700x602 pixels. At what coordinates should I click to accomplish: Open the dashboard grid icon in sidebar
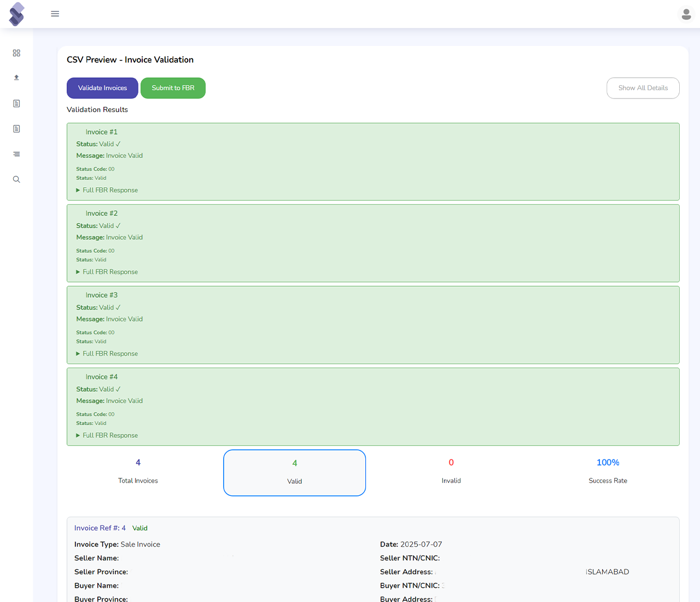pyautogui.click(x=16, y=53)
